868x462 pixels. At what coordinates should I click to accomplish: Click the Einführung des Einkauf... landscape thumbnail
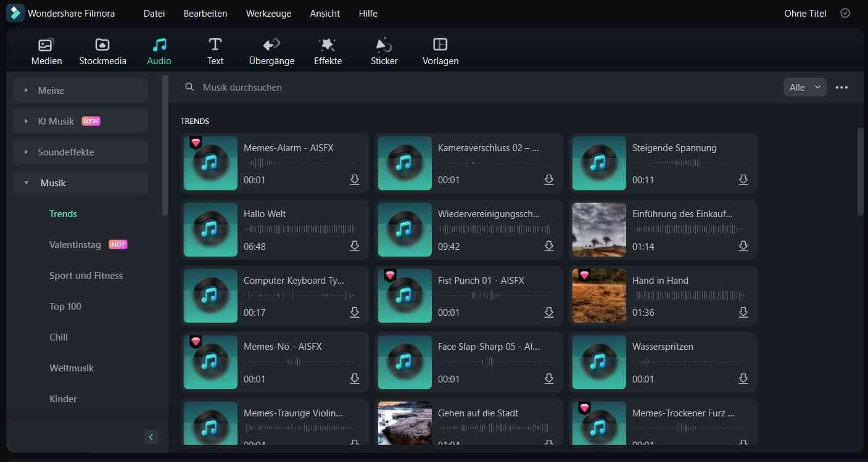pos(599,229)
